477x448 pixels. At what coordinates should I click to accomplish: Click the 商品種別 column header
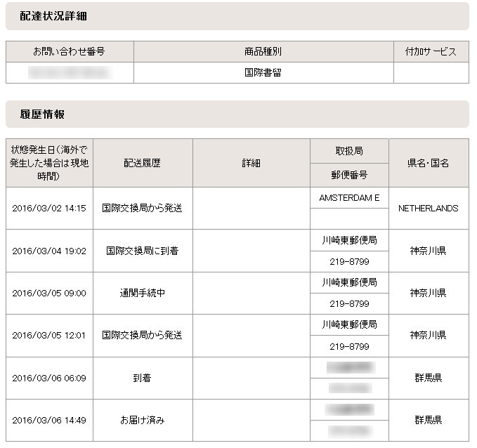[263, 52]
